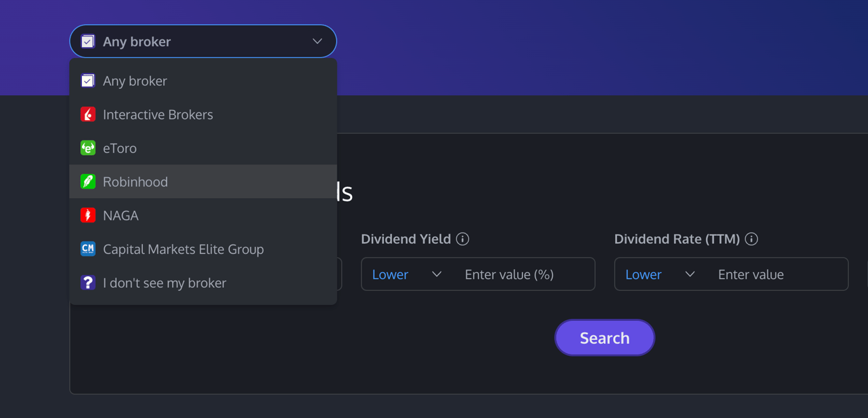The width and height of the screenshot is (868, 418).
Task: Collapse the Any broker dropdown chevron
Action: (317, 41)
